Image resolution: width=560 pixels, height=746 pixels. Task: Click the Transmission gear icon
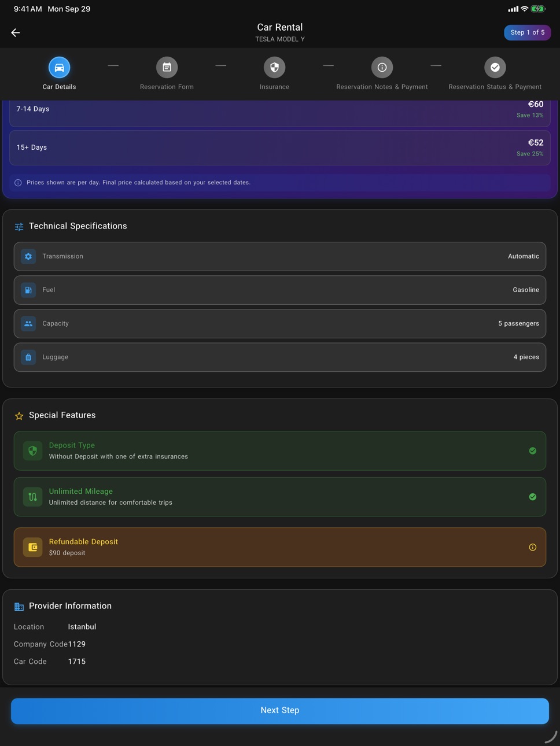pyautogui.click(x=28, y=256)
